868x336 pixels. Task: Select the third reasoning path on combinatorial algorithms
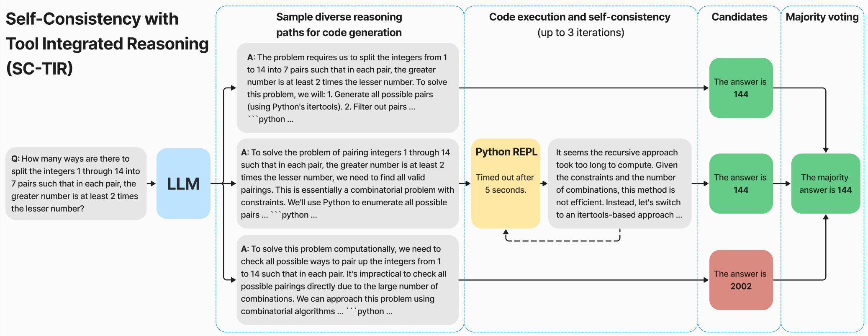(348, 280)
